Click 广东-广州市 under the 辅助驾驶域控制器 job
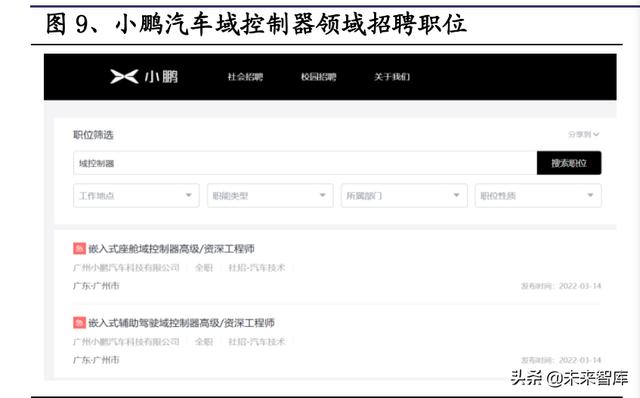The height and width of the screenshot is (398, 640). [96, 360]
